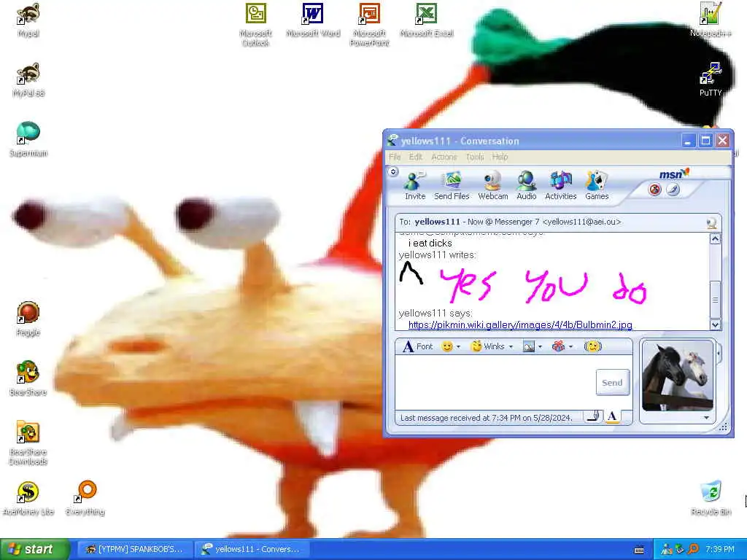The width and height of the screenshot is (747, 560).
Task: Click the Winks button
Action: point(488,346)
